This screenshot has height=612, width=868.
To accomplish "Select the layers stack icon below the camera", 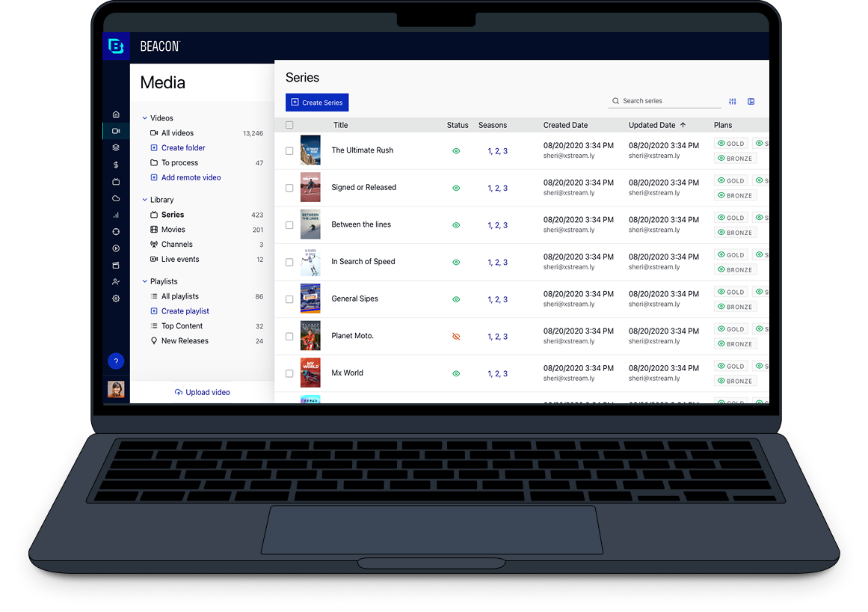I will [x=116, y=147].
